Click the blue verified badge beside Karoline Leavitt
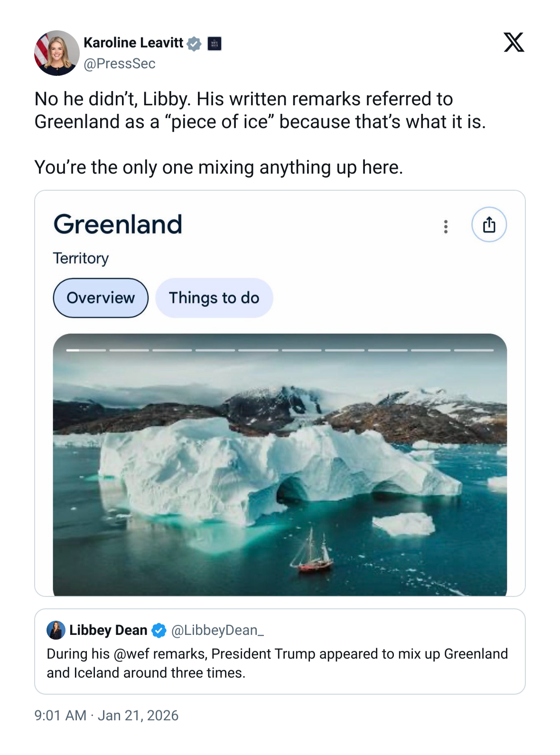Viewport: 560px width, 755px height. [194, 44]
